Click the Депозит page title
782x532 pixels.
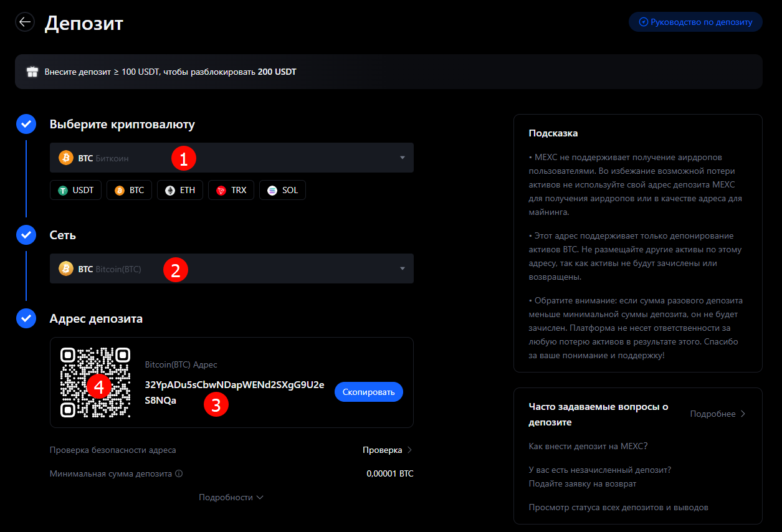(84, 23)
